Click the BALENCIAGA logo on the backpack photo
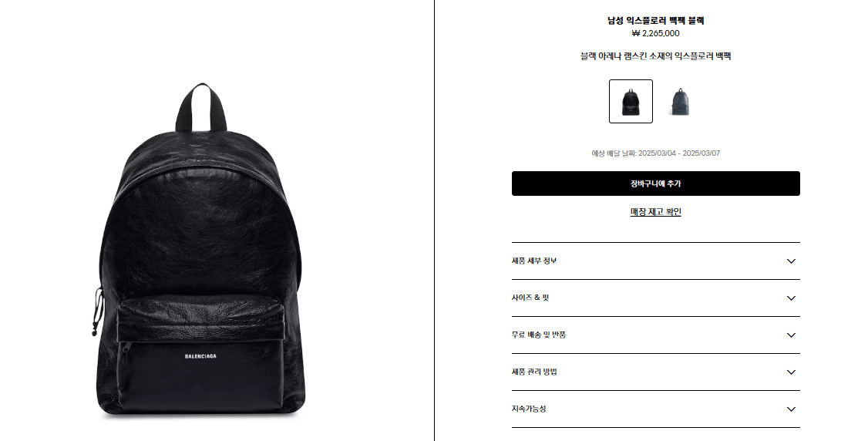868x441 pixels. pyautogui.click(x=200, y=356)
